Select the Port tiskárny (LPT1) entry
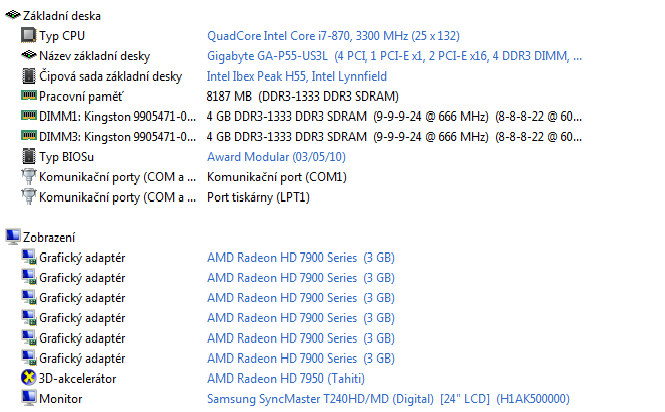 (258, 197)
